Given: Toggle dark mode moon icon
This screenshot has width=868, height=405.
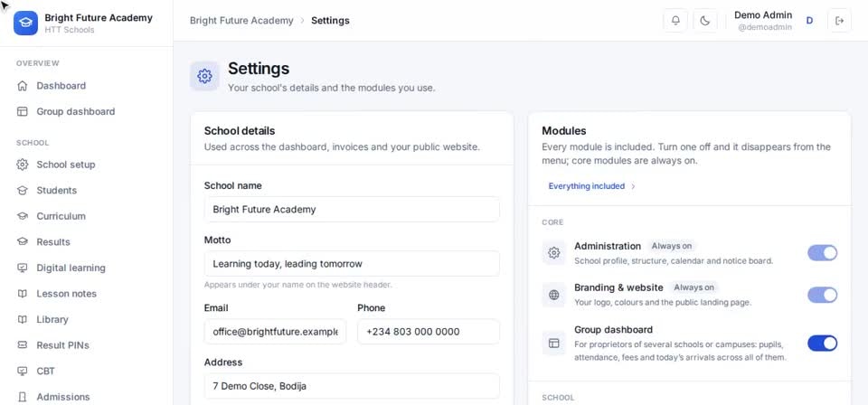Looking at the screenshot, I should [x=704, y=21].
